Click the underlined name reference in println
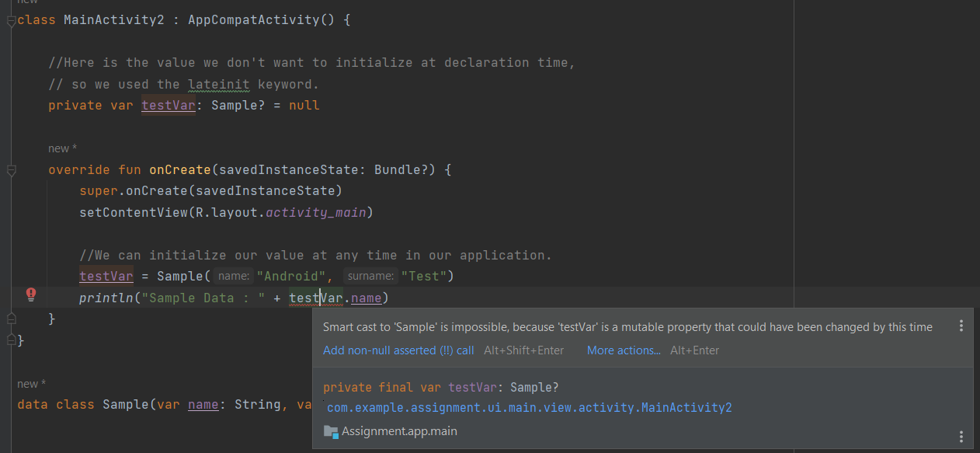The height and width of the screenshot is (453, 980). click(366, 298)
